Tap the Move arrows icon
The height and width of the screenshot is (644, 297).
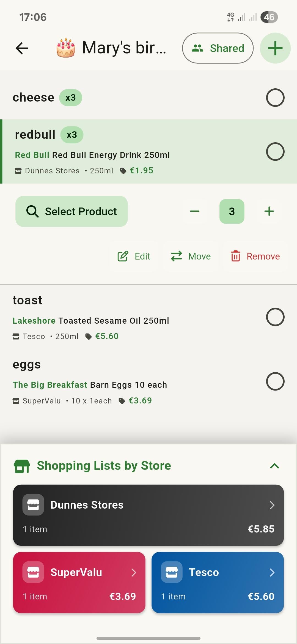point(176,256)
